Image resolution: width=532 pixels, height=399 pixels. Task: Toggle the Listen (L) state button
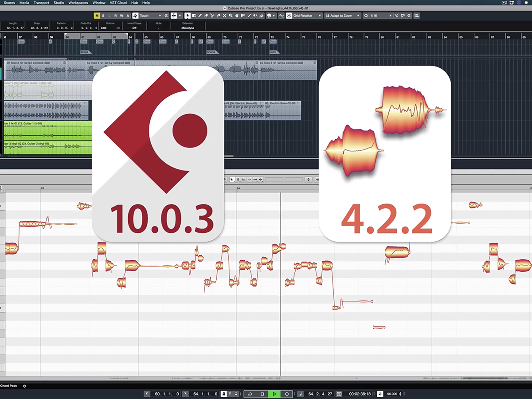coord(110,16)
